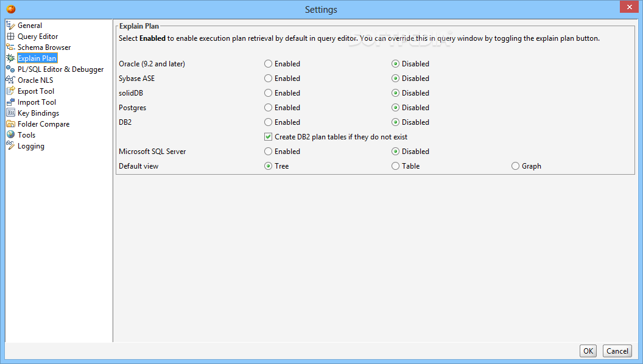Image resolution: width=643 pixels, height=364 pixels.
Task: Enable explain plan for DB2
Action: (x=268, y=122)
